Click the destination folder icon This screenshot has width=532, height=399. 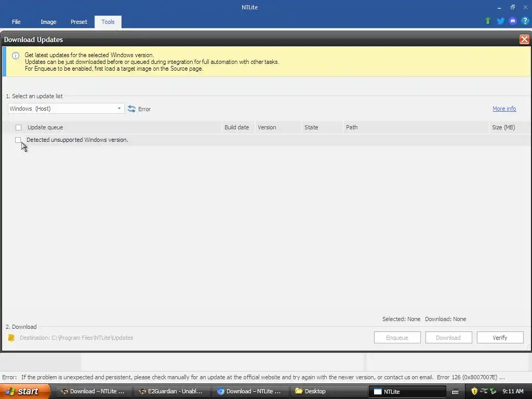click(x=11, y=338)
